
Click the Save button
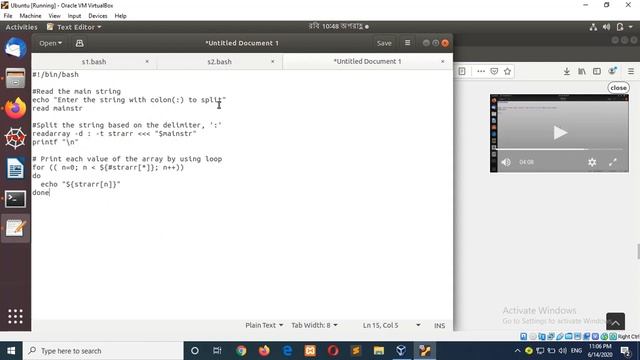[x=384, y=43]
